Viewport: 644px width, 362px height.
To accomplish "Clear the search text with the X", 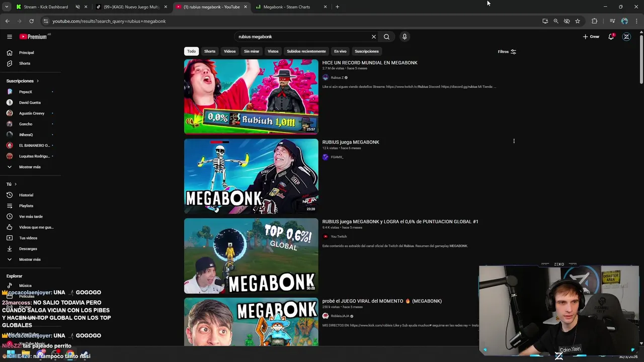I will [373, 37].
